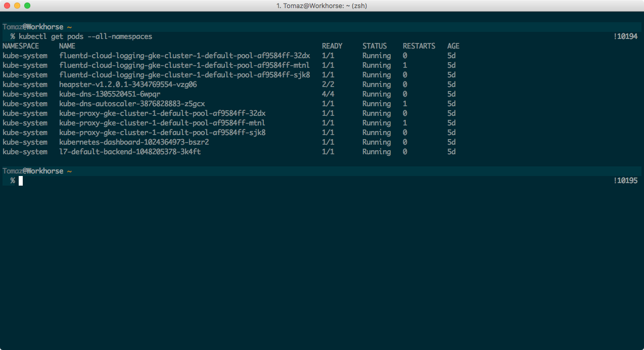
Task: Click the history number !10194
Action: tap(625, 36)
